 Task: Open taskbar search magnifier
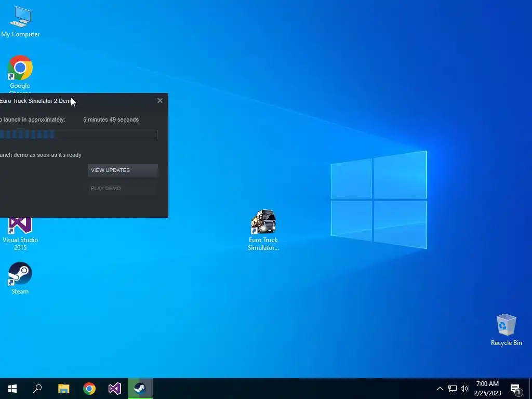tap(37, 389)
